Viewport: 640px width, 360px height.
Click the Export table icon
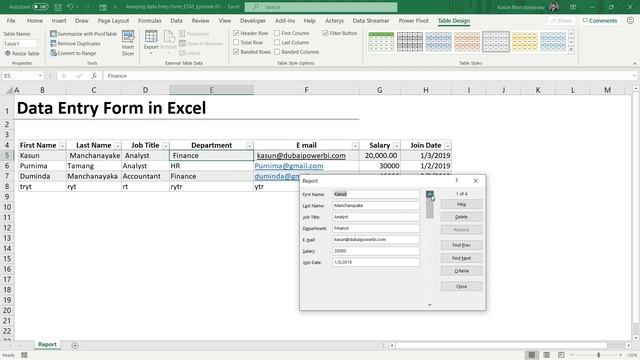coord(151,42)
